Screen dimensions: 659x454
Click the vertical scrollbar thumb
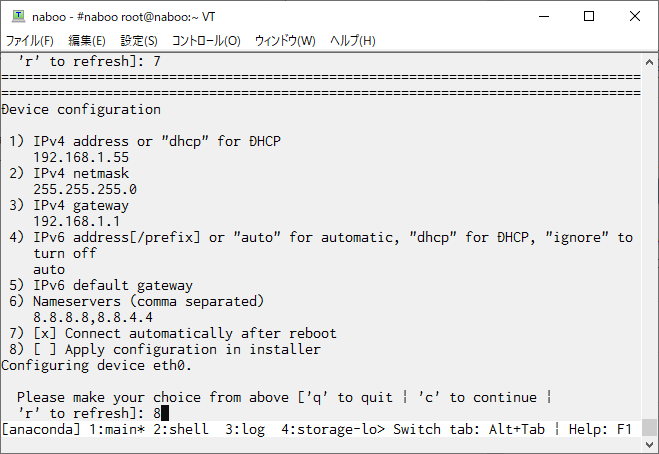pos(649,428)
